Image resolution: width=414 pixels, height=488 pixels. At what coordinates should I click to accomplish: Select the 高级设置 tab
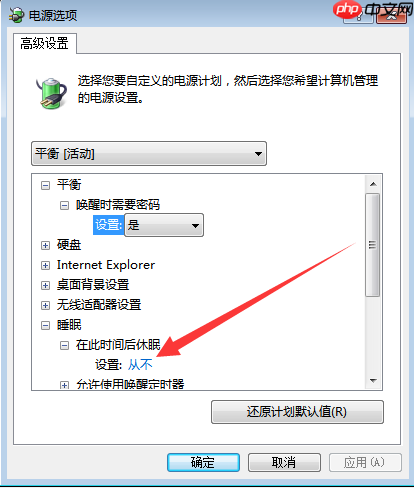point(45,43)
